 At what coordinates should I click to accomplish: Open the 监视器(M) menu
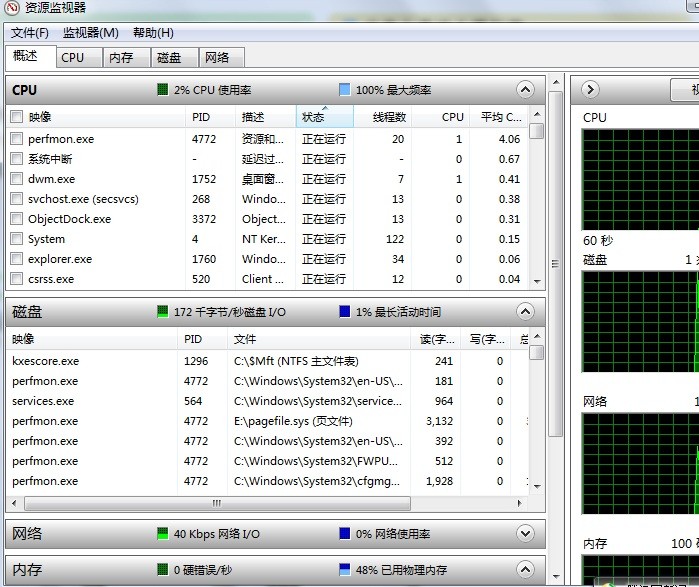[90, 33]
